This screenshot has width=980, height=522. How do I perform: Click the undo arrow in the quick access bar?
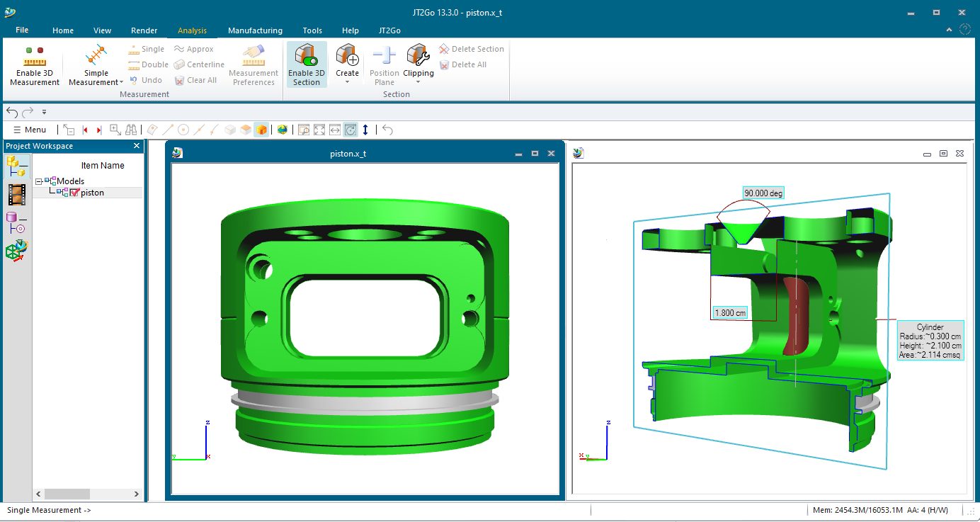(x=11, y=111)
